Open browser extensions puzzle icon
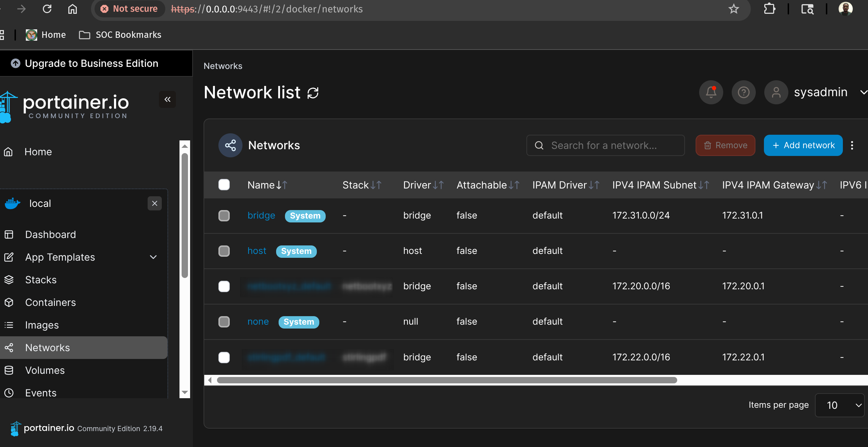This screenshot has height=447, width=868. click(770, 9)
